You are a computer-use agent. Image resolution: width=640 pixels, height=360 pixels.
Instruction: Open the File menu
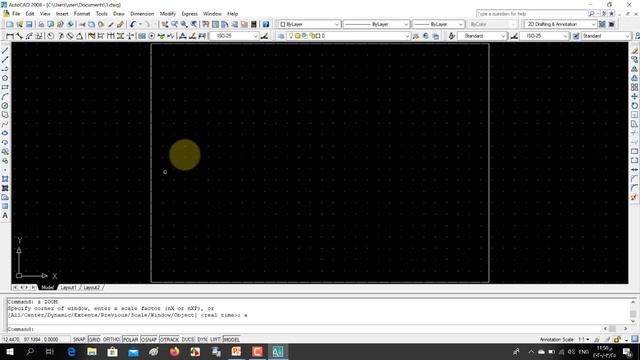[16, 14]
